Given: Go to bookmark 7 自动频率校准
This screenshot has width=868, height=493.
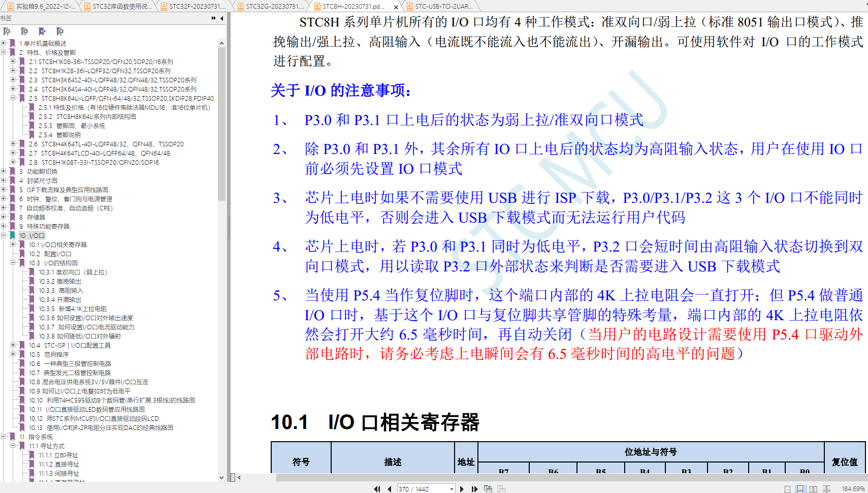Looking at the screenshot, I should click(66, 208).
